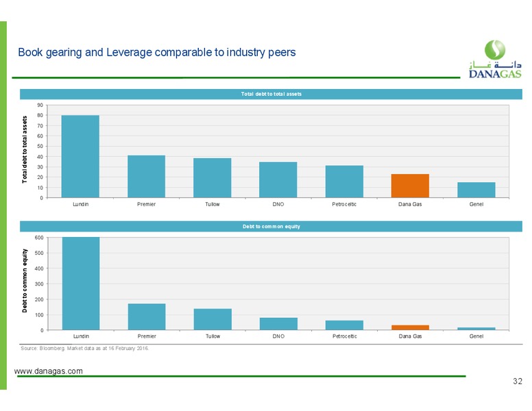The width and height of the screenshot is (532, 411).
Task: Click 'Dana Gas' label under top chart
Action: pyautogui.click(x=410, y=204)
